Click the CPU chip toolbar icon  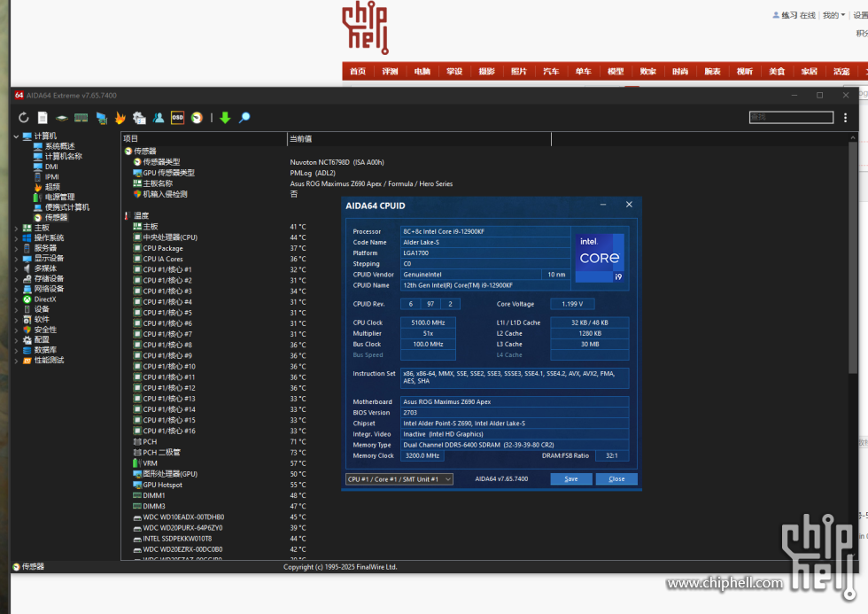tap(61, 118)
